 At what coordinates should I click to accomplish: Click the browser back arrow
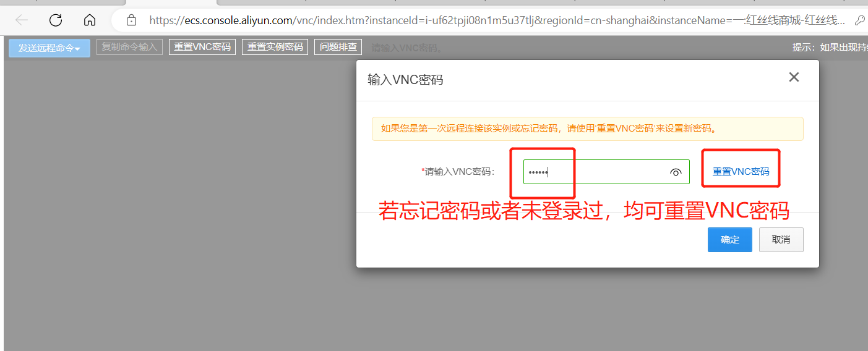[x=22, y=20]
